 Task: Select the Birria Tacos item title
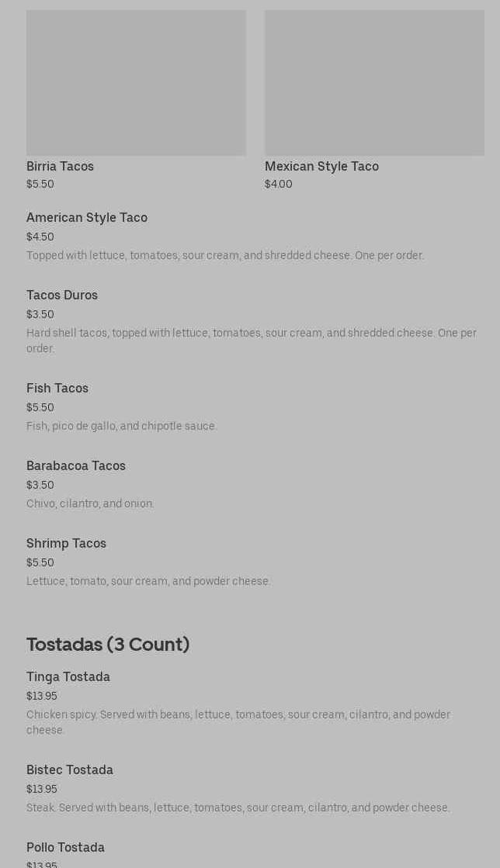(x=60, y=167)
